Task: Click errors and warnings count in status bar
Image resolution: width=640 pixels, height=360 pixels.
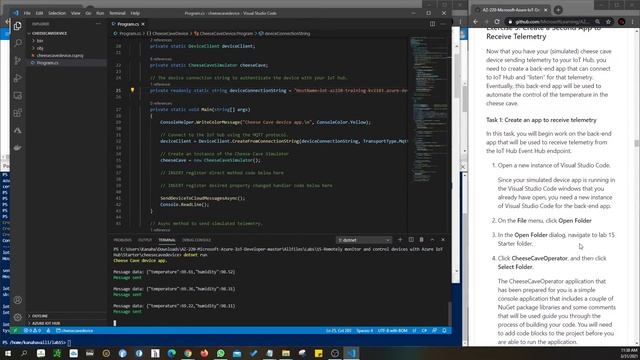Action: [x=32, y=331]
